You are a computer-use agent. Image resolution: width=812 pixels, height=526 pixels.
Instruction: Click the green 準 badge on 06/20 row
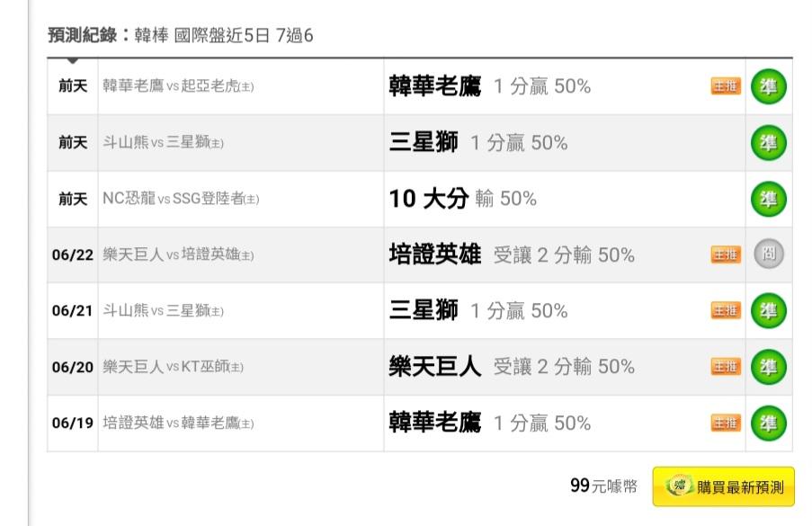click(x=769, y=367)
